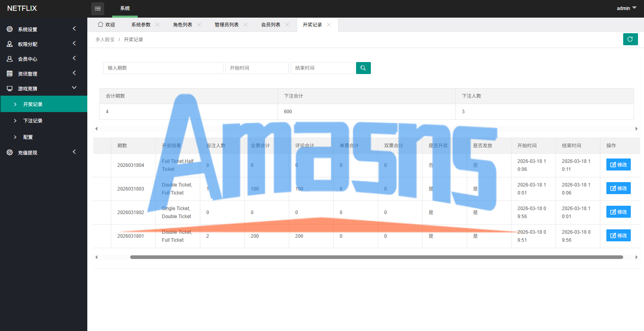Click 修改 button for period 2026031802
The height and width of the screenshot is (331, 644).
coord(618,212)
